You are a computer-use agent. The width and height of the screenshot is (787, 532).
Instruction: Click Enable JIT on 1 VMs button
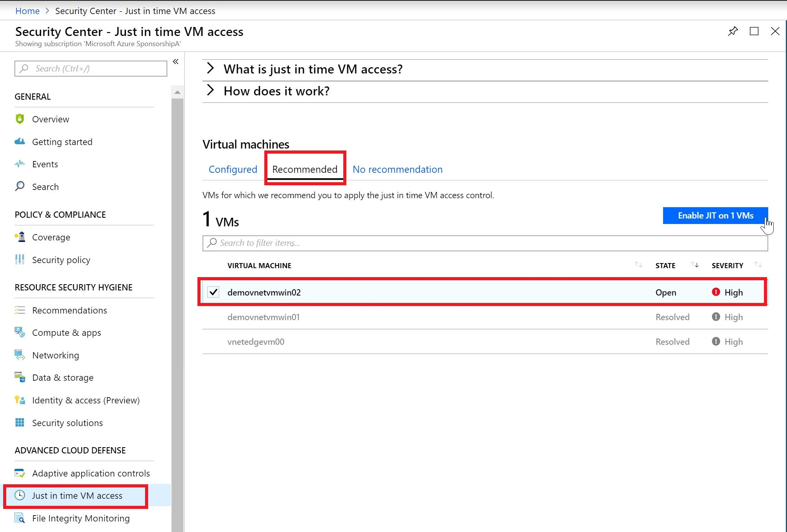pyautogui.click(x=715, y=215)
